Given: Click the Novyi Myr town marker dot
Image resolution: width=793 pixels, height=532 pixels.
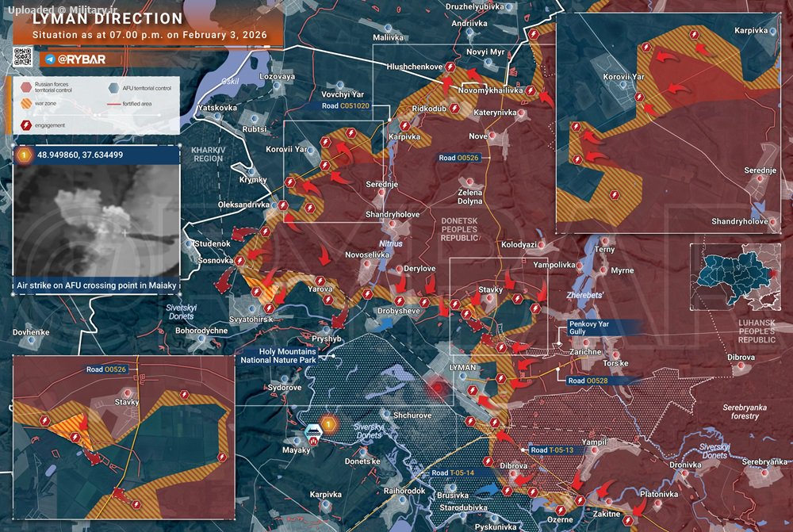Looking at the screenshot, I should (x=488, y=62).
